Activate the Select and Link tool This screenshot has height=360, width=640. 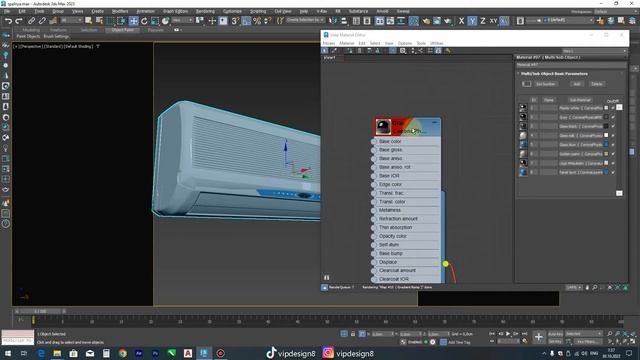31,21
